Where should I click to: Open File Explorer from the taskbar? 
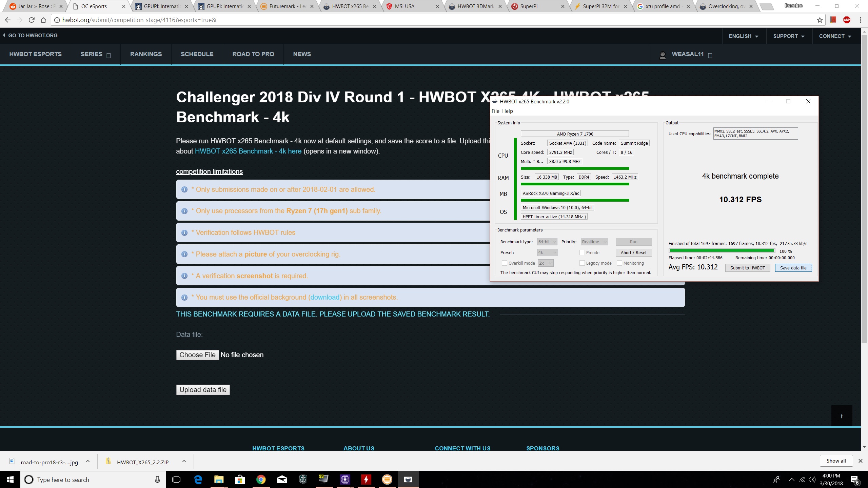219,480
